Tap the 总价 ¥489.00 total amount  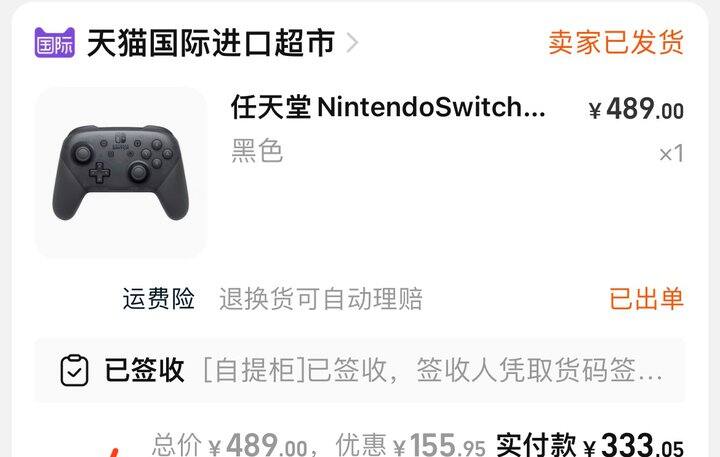pos(229,445)
